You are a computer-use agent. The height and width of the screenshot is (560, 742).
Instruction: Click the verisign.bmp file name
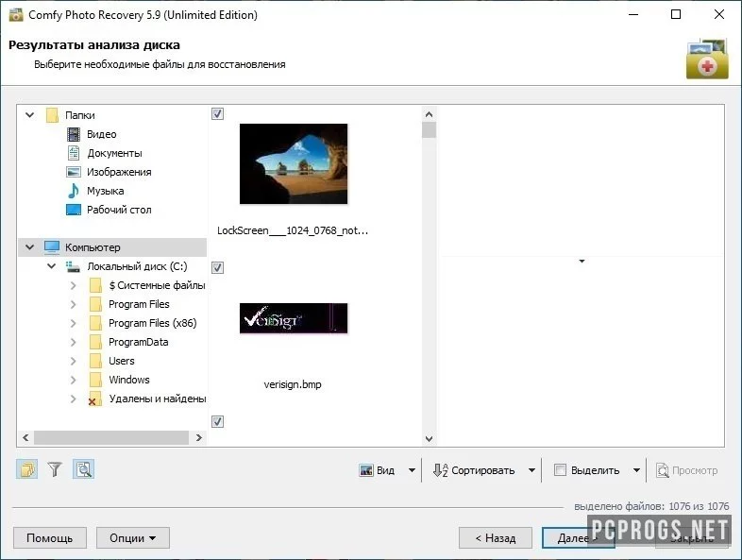tap(293, 384)
